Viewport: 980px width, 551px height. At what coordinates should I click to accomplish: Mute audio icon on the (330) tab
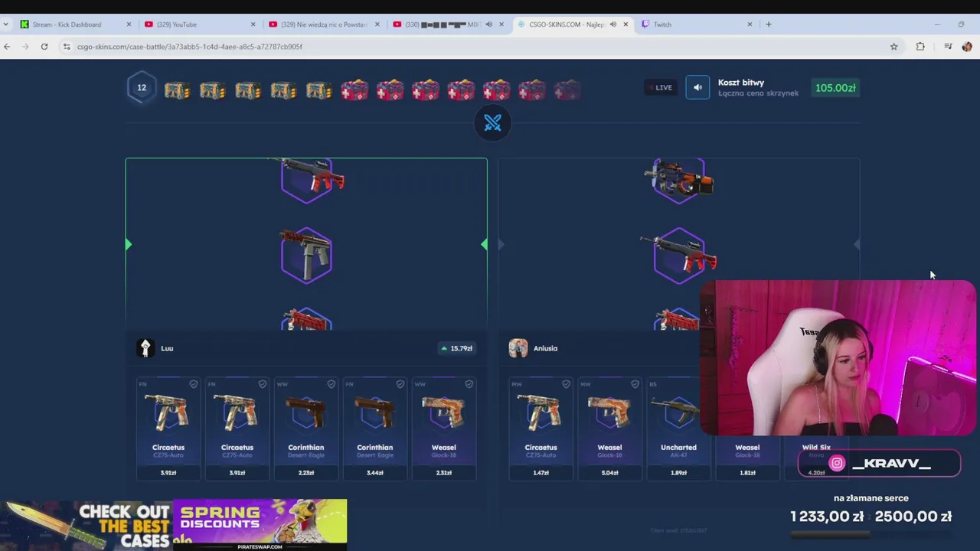click(488, 24)
